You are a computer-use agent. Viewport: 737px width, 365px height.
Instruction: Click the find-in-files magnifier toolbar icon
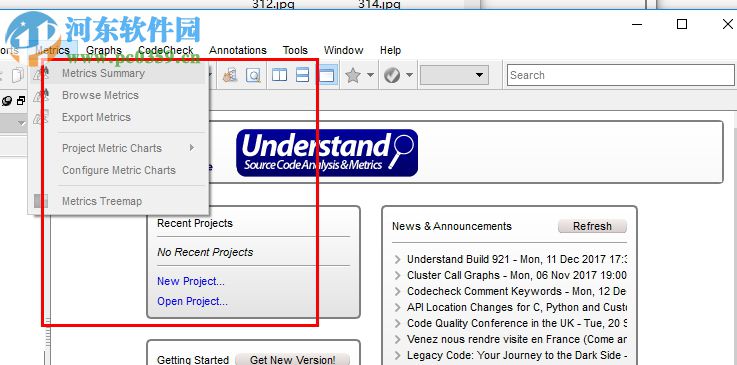tap(254, 75)
